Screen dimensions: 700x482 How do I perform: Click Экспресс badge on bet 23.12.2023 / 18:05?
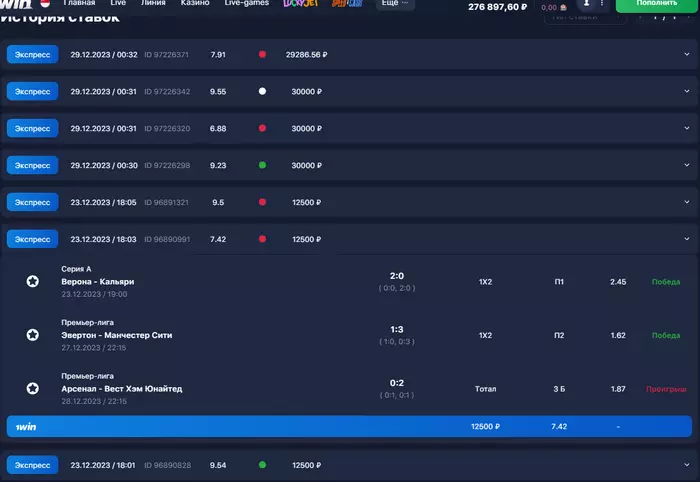point(33,202)
